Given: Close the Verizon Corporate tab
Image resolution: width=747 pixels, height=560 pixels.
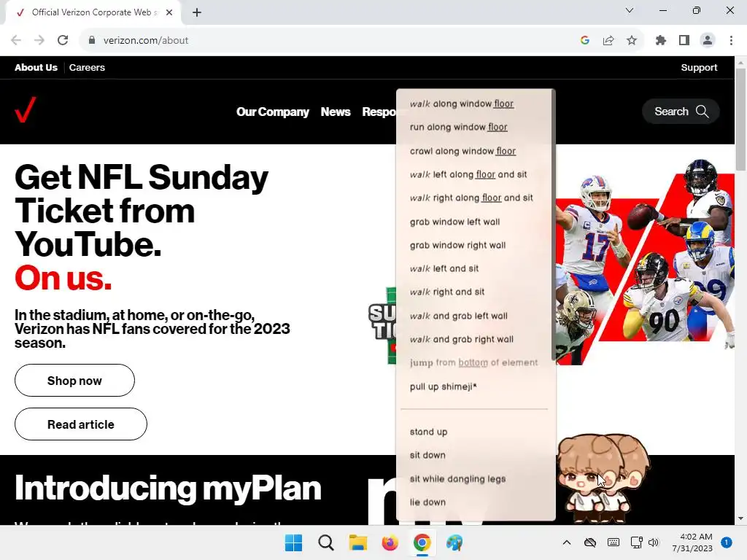Looking at the screenshot, I should 169,12.
